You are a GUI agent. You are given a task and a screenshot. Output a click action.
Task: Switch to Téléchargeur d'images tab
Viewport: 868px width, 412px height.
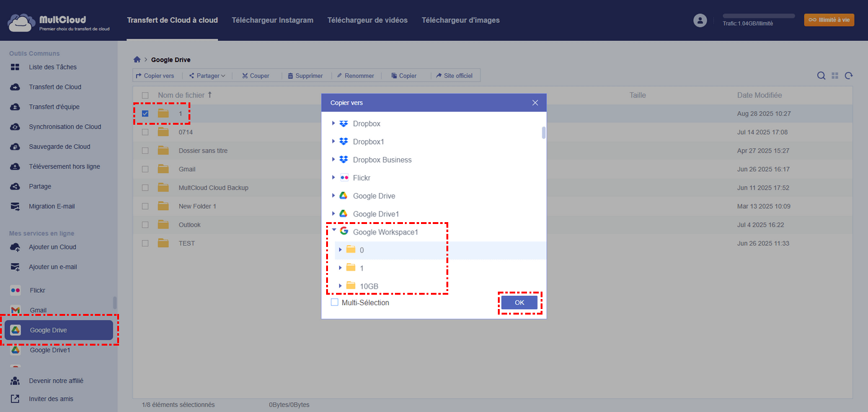[461, 20]
